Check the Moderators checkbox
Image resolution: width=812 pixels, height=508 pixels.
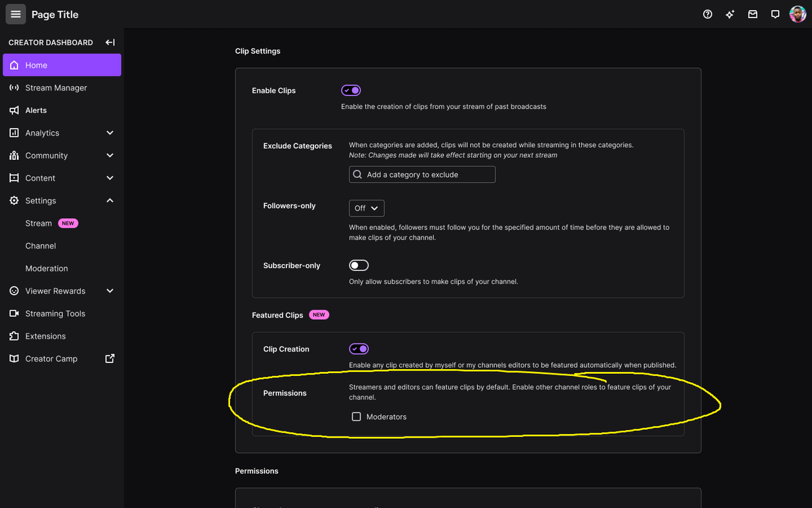[357, 417]
